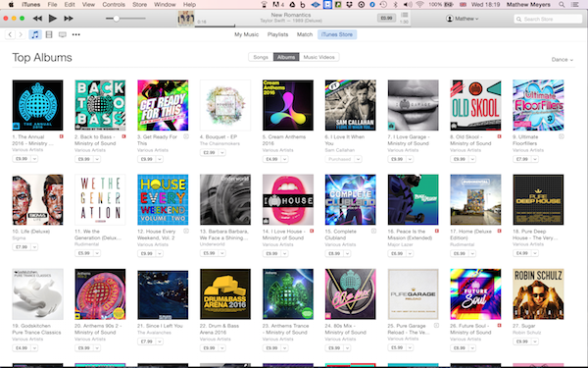This screenshot has height=368, width=588.
Task: Open the Bouquet - EP title link
Action: 219,137
